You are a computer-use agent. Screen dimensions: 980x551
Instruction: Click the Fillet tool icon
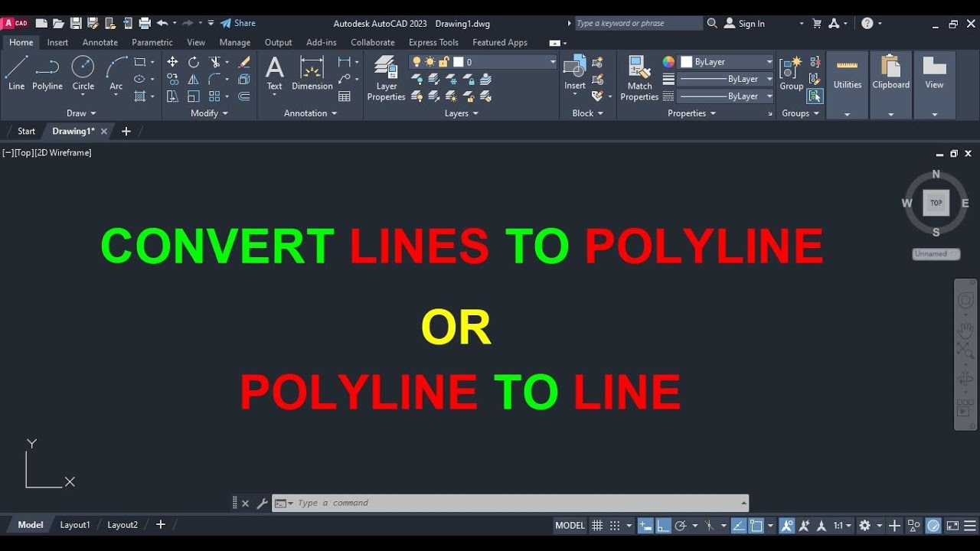(x=215, y=79)
